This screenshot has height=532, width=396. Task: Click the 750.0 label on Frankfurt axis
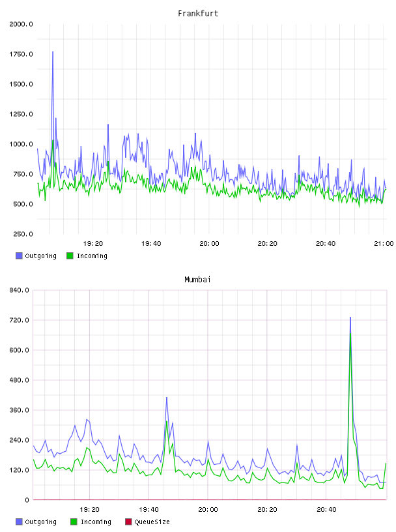click(x=23, y=174)
